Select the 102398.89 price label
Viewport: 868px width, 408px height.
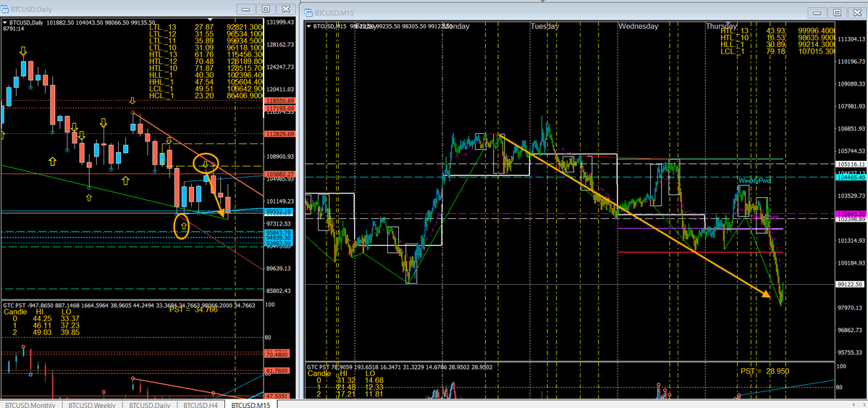[x=851, y=220]
